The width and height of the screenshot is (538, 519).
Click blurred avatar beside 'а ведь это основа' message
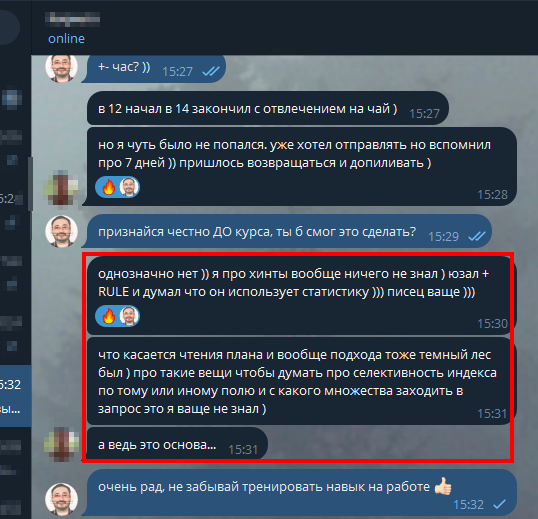(61, 444)
